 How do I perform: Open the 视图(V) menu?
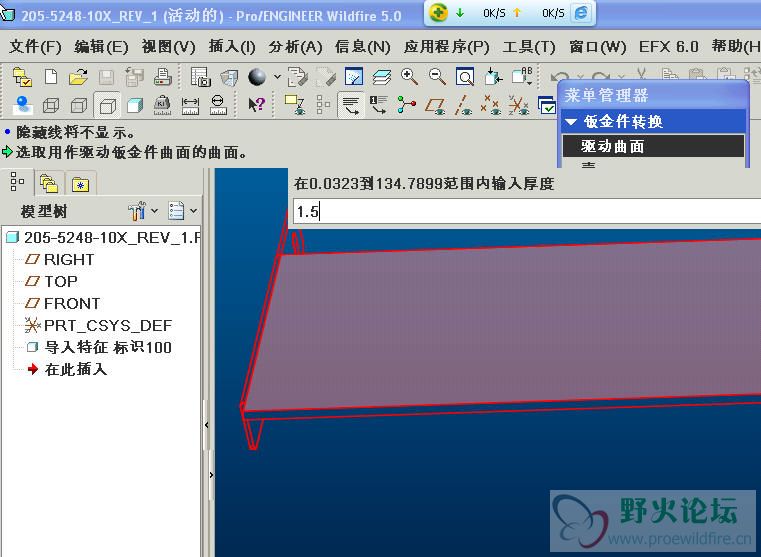tap(168, 47)
